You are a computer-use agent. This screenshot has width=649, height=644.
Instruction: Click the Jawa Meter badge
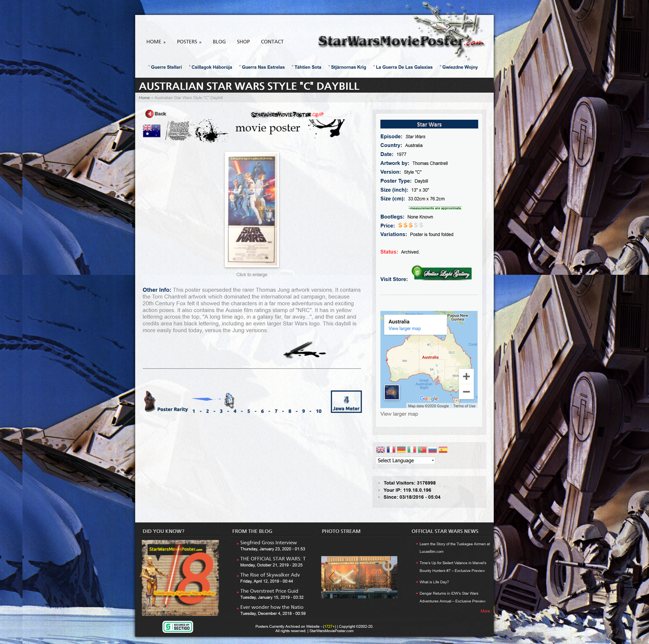point(346,402)
